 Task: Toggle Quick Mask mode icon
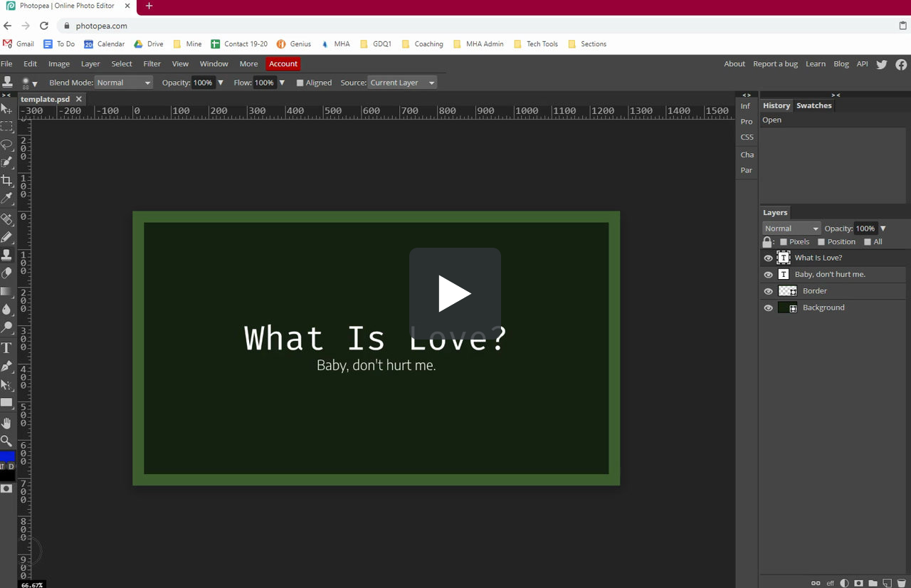[x=6, y=488]
